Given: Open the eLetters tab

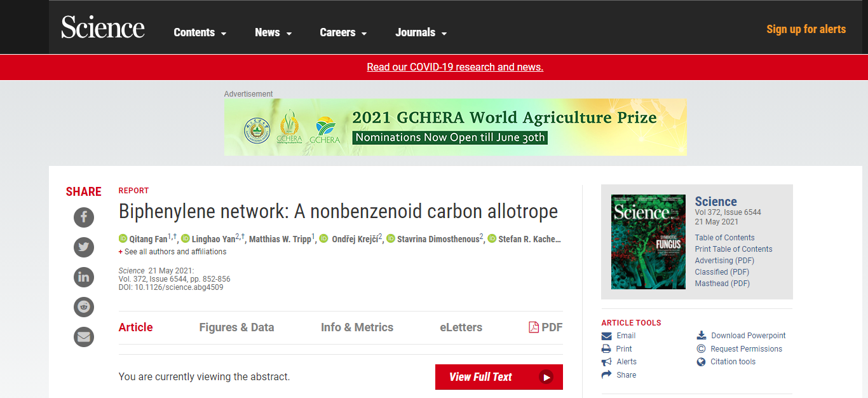Looking at the screenshot, I should pos(461,327).
